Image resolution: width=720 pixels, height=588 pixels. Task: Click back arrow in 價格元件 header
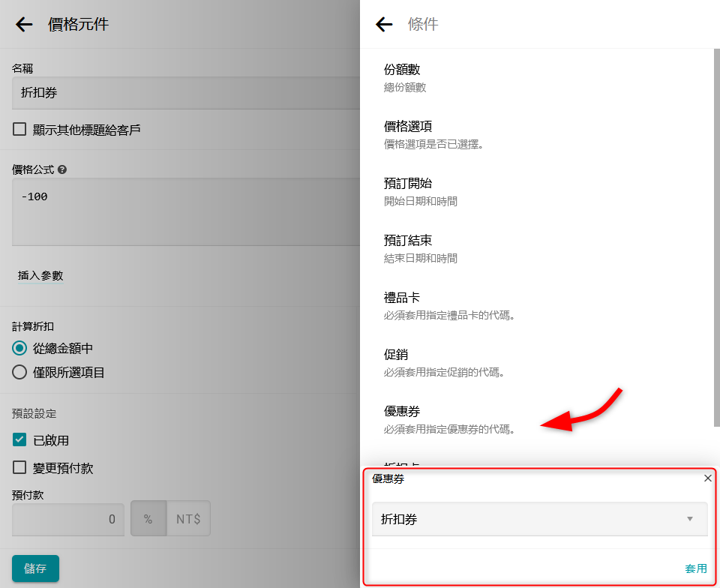point(24,25)
